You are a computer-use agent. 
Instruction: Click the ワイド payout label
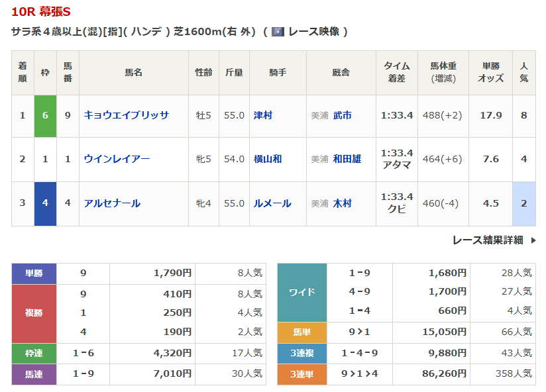coord(302,291)
